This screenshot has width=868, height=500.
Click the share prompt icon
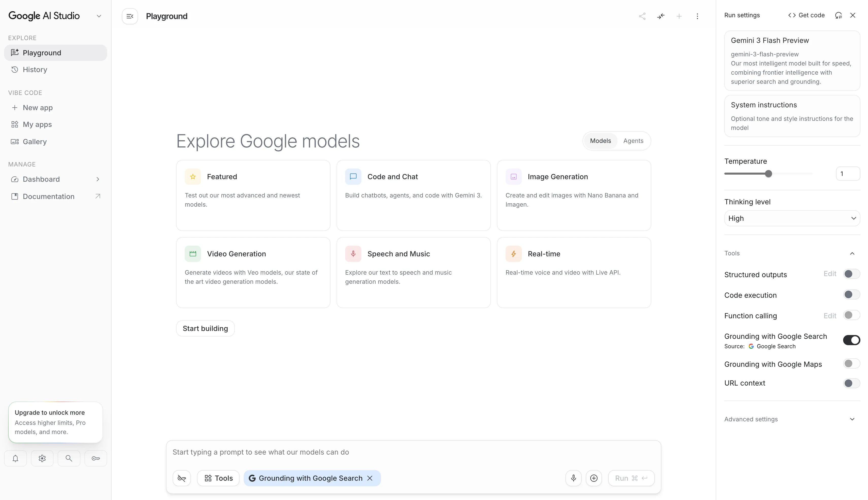(642, 16)
